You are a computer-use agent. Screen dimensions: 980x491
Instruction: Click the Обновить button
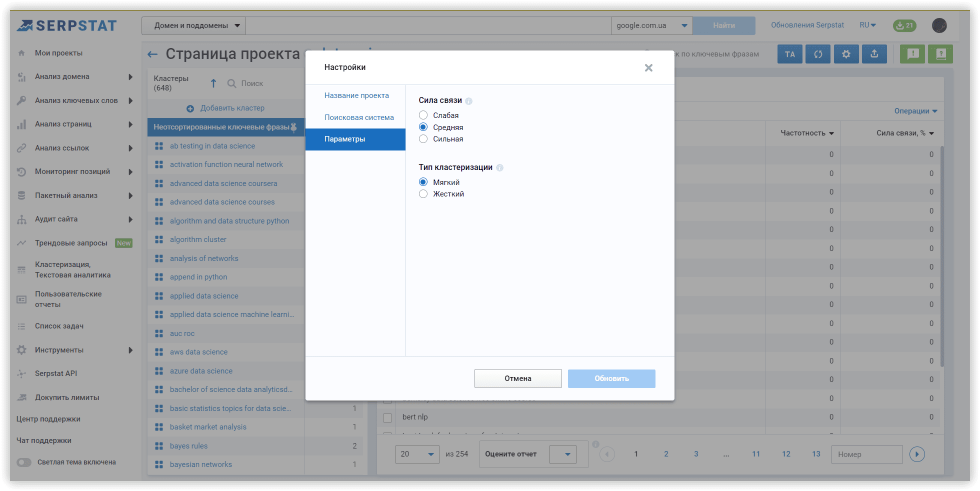(x=611, y=378)
